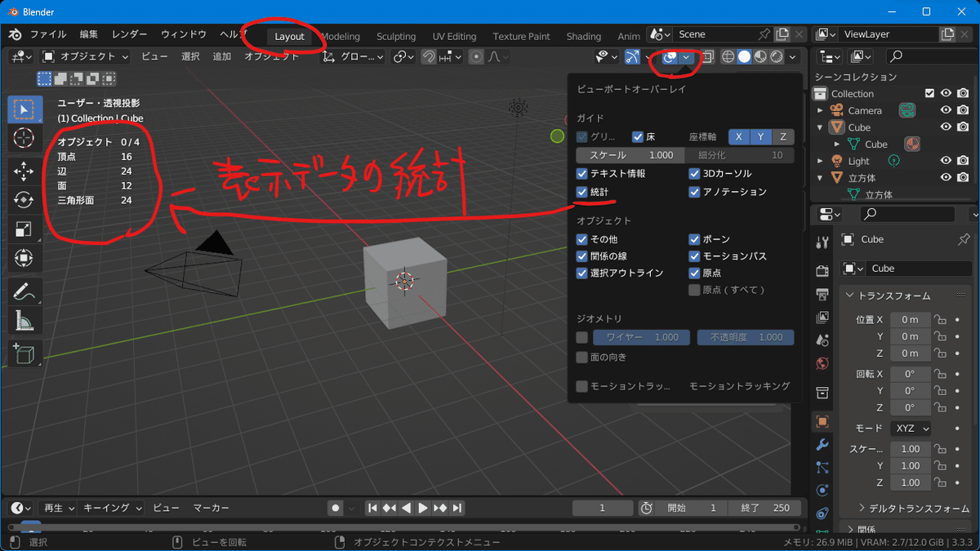This screenshot has width=980, height=551.
Task: Toggle X-ray view icon
Action: pos(707,56)
